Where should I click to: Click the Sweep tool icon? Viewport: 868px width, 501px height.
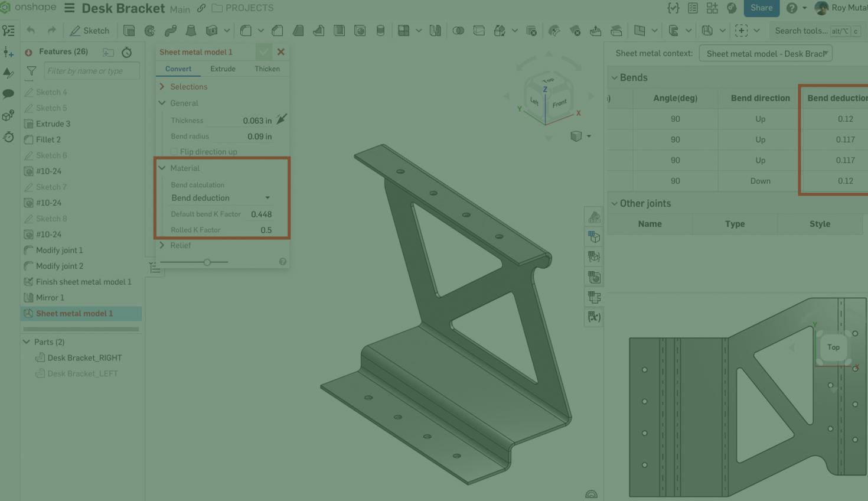171,31
